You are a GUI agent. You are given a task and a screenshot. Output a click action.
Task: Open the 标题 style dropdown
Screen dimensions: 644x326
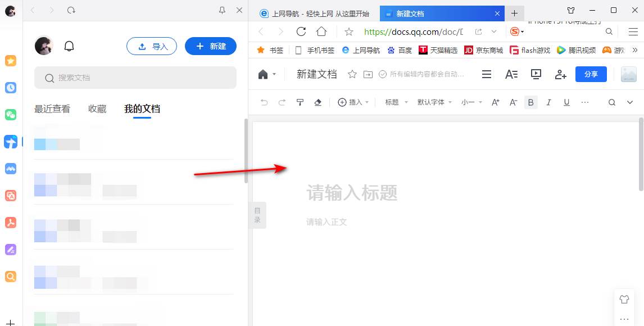(x=396, y=102)
